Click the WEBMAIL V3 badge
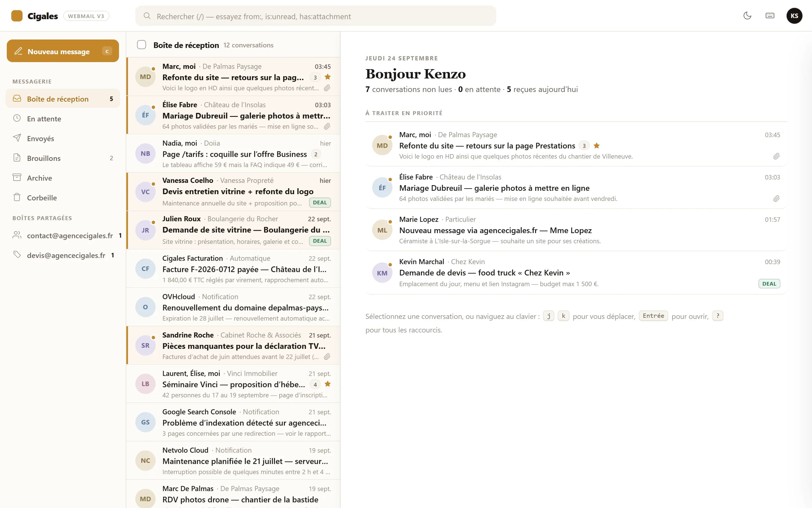 pyautogui.click(x=86, y=16)
